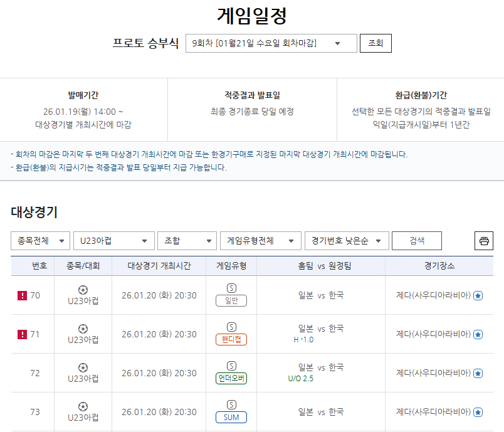Select the 언더오버 badge on game 72
The height and width of the screenshot is (432, 504).
coord(232,377)
